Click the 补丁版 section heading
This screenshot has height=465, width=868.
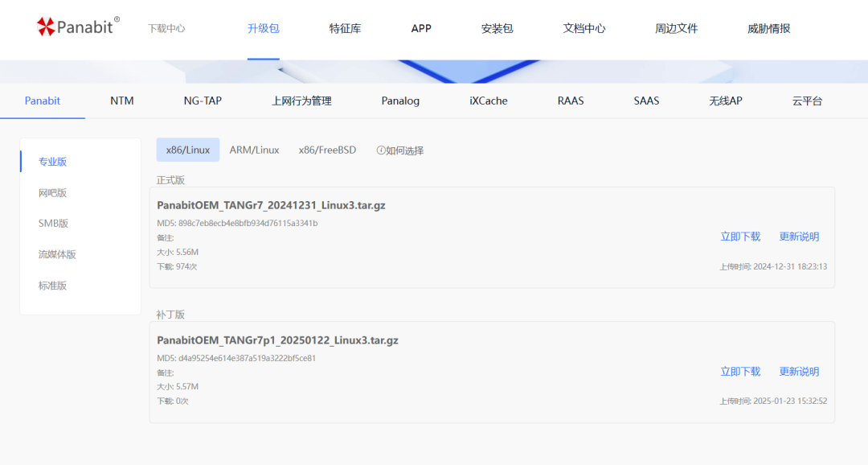[x=170, y=315]
